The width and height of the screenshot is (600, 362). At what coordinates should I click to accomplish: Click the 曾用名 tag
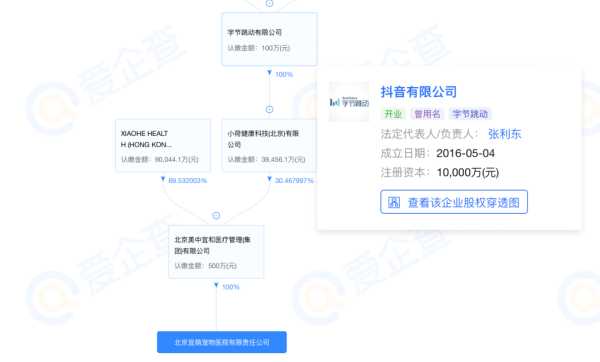click(x=427, y=114)
